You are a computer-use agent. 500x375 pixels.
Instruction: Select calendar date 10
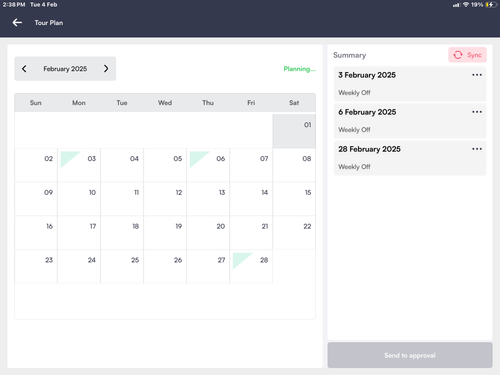79,199
